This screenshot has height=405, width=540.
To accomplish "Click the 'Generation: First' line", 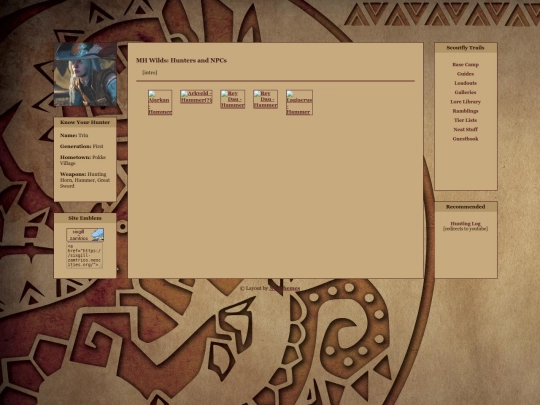I will [82, 146].
